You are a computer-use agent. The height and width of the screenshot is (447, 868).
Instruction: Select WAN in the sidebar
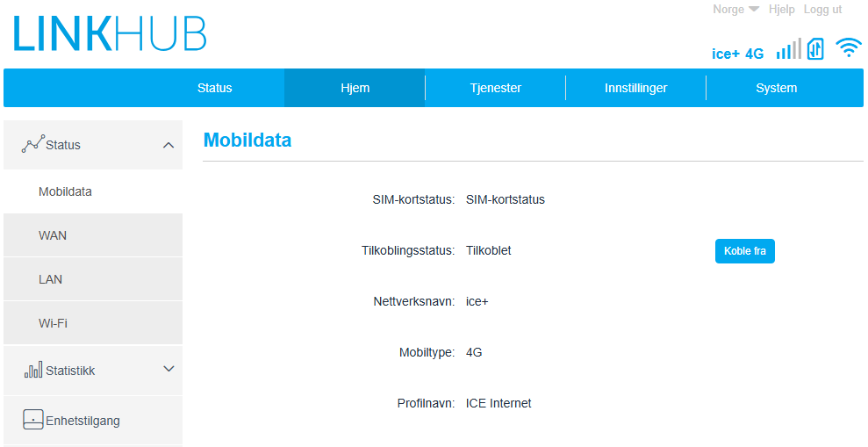93,235
